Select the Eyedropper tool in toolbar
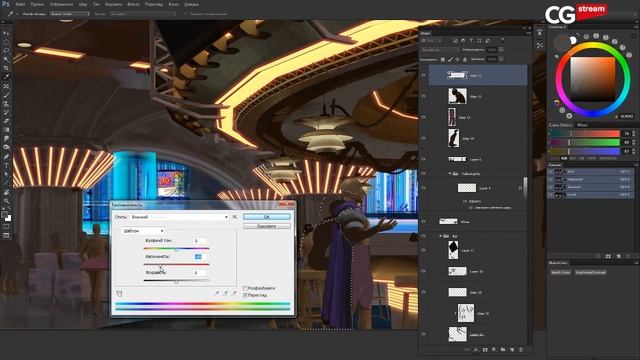The image size is (640, 360). coord(6,77)
